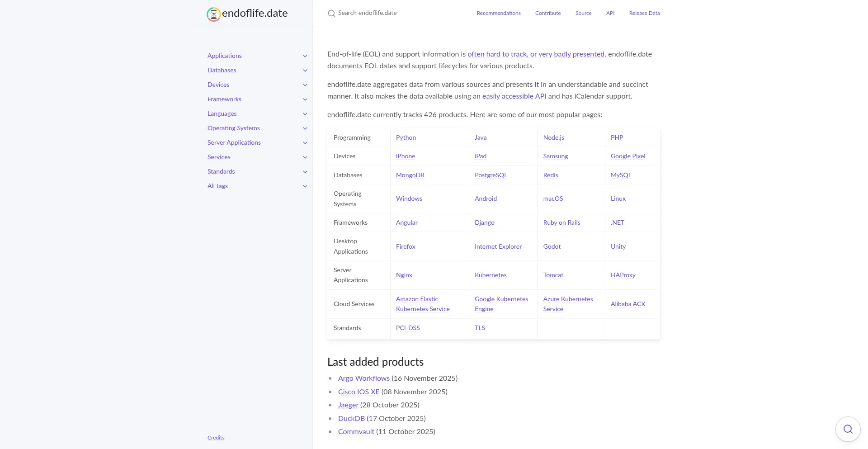The width and height of the screenshot is (868, 449).
Task: Expand the Server Applications sidebar chevron
Action: point(305,143)
